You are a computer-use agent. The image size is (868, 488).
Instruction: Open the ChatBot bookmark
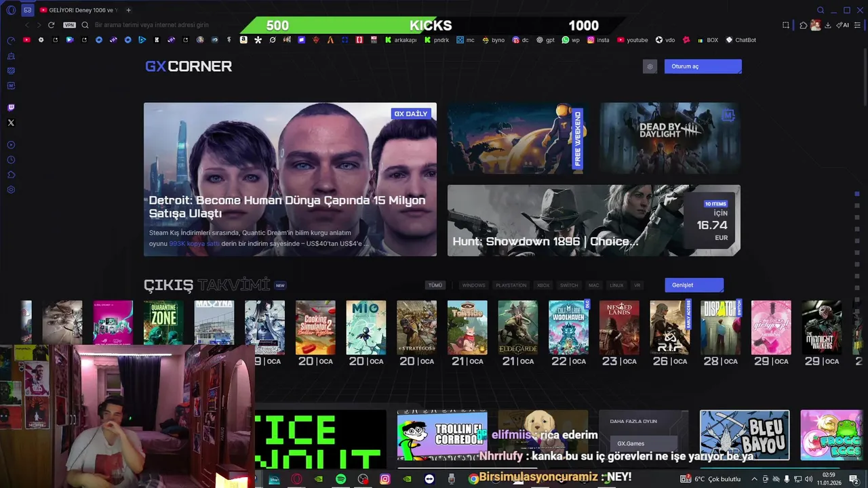(741, 40)
